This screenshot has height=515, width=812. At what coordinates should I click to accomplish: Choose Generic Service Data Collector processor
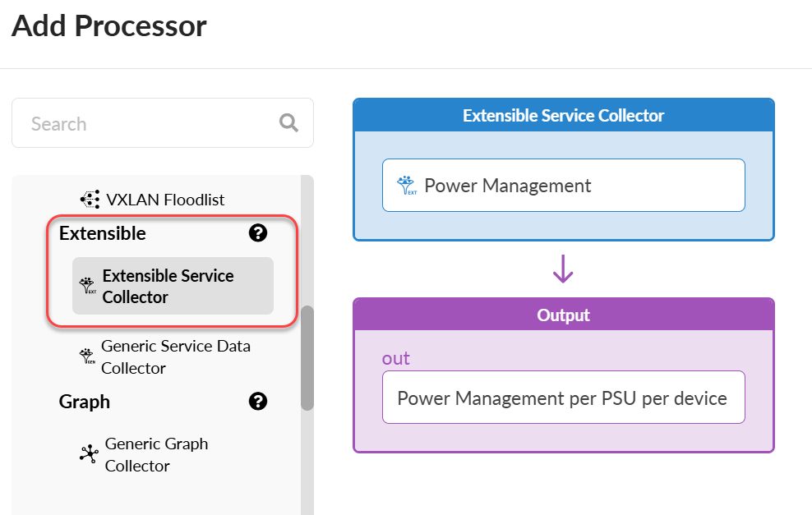point(175,356)
